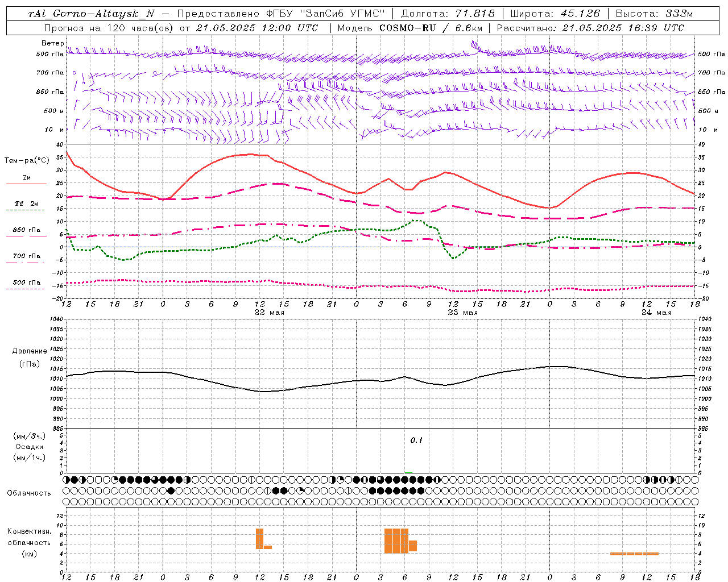Click the Высота: 333м header value

(654, 14)
